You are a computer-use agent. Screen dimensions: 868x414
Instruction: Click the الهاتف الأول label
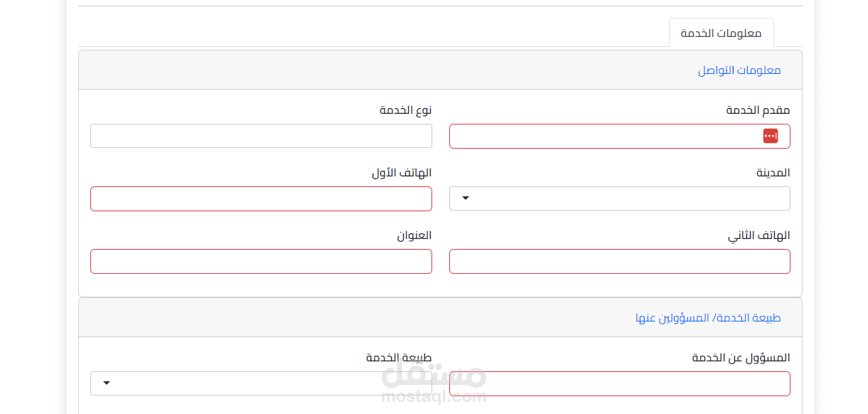pos(402,173)
